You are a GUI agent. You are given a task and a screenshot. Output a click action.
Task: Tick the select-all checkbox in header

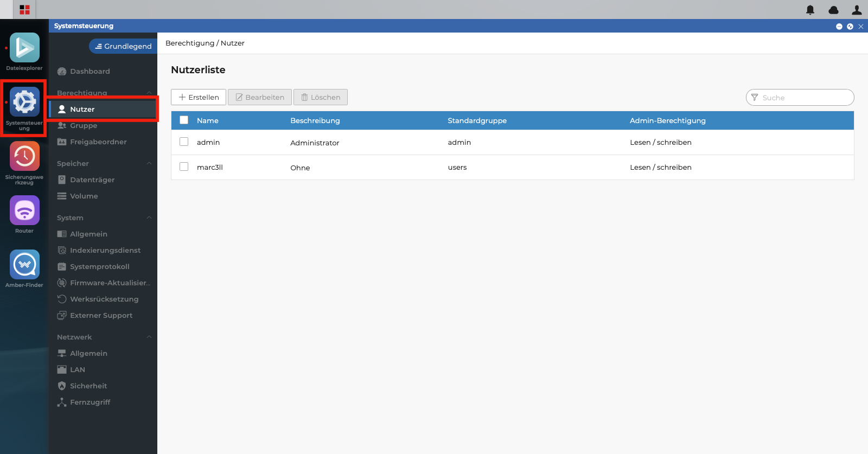184,120
